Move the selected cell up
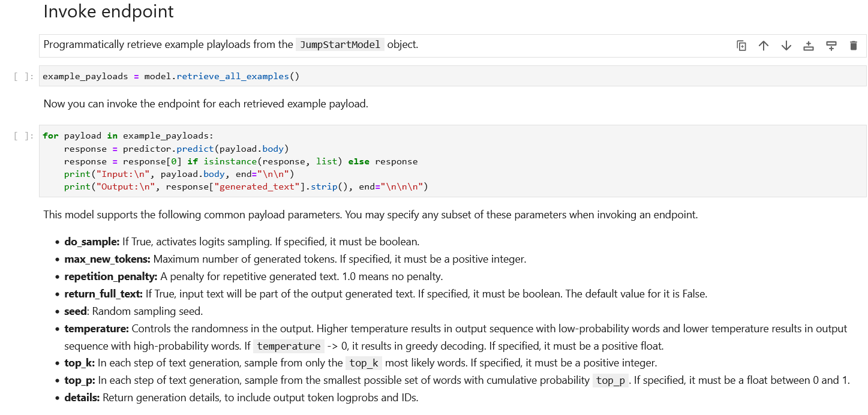The height and width of the screenshot is (415, 868). [764, 46]
